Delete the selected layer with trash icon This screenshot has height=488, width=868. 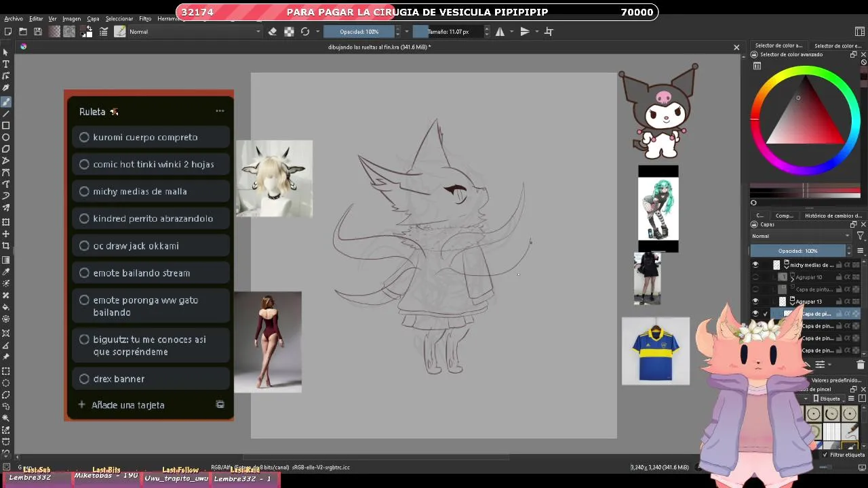coord(861,365)
